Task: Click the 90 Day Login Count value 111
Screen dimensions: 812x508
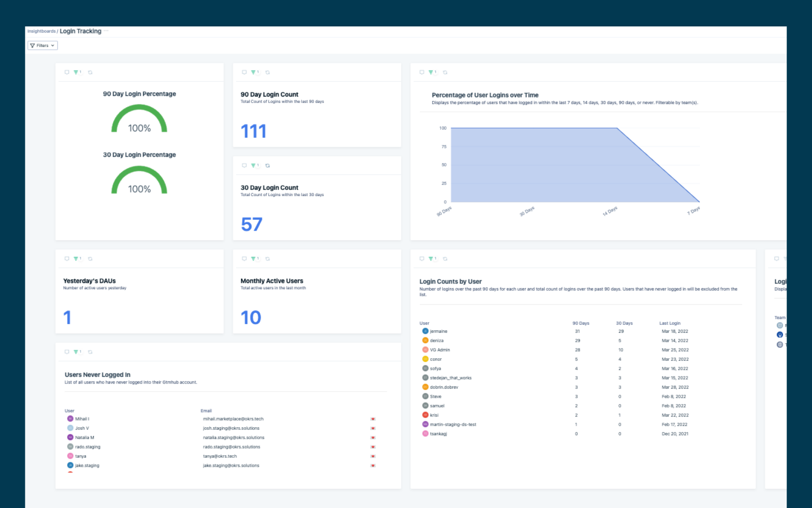Action: (253, 132)
